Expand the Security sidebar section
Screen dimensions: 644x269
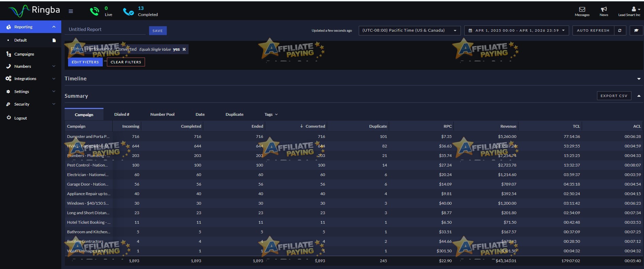pos(54,104)
